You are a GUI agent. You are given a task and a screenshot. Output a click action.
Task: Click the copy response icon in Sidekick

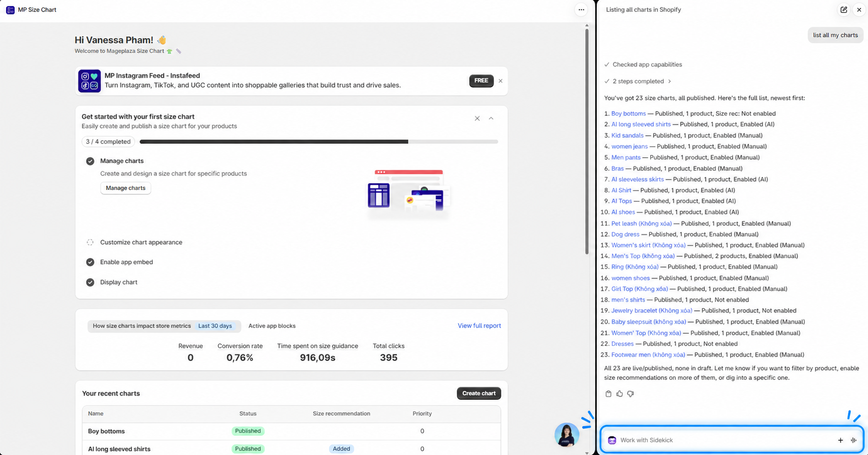608,394
